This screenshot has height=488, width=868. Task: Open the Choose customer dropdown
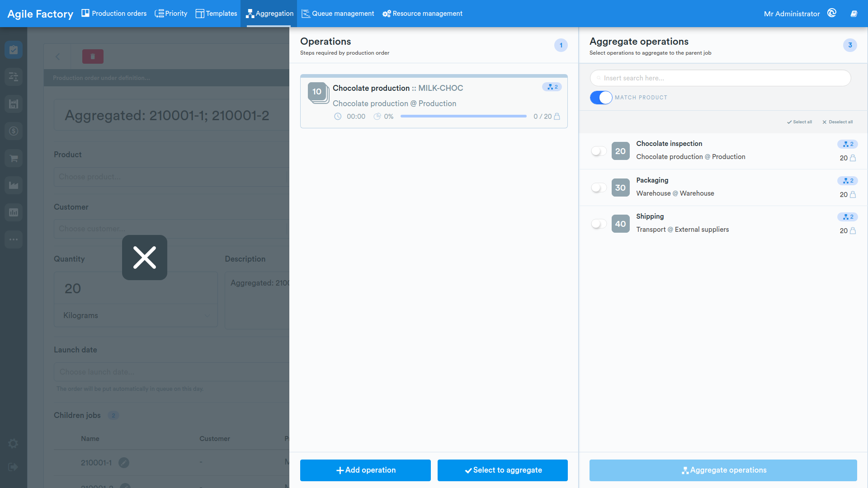171,229
